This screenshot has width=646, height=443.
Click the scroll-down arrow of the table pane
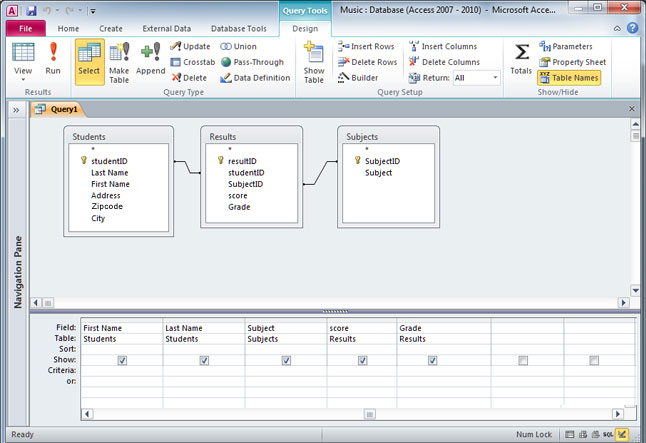[635, 291]
